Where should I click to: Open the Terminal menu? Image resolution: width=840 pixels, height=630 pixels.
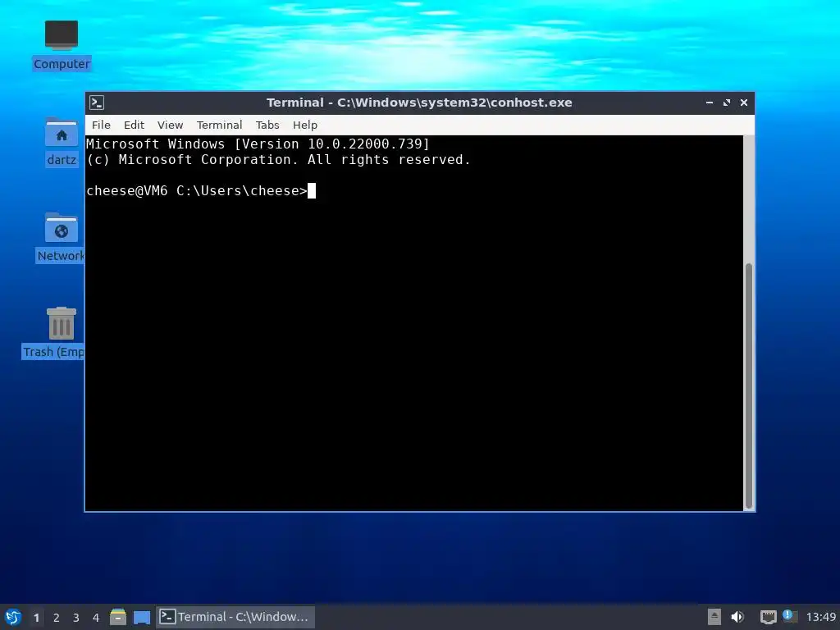point(219,125)
